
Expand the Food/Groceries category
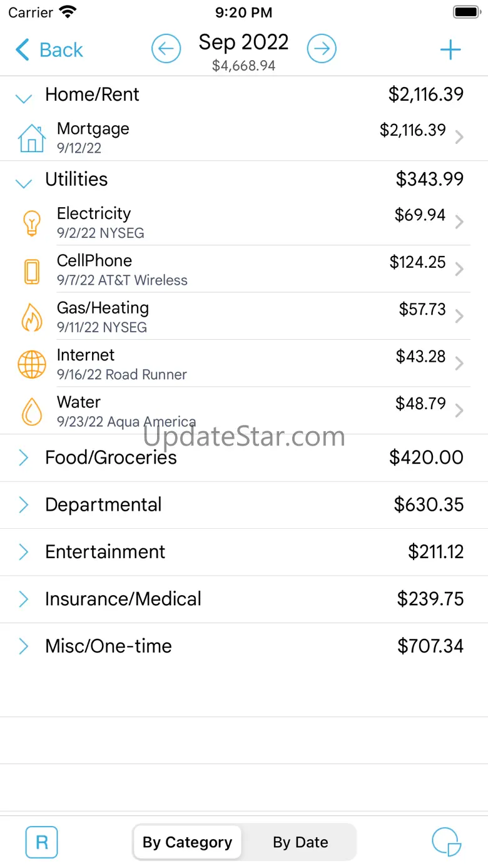24,457
